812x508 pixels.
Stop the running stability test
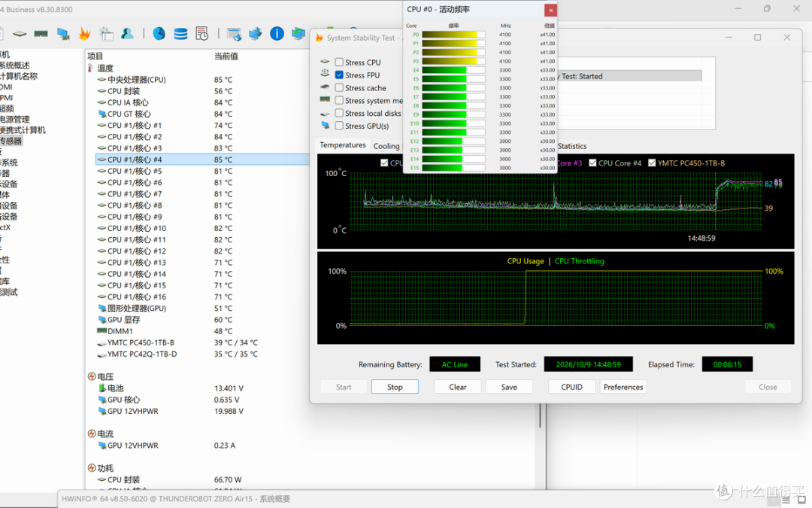[x=395, y=387]
